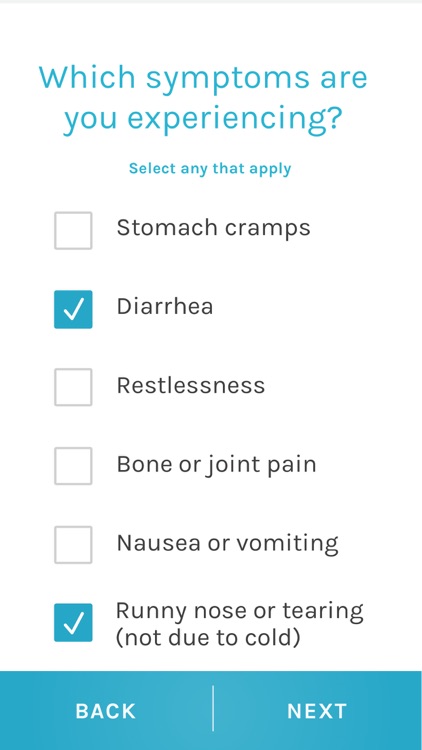The width and height of the screenshot is (422, 750).
Task: Click the 'Select any that apply' hint text
Action: pos(210,168)
